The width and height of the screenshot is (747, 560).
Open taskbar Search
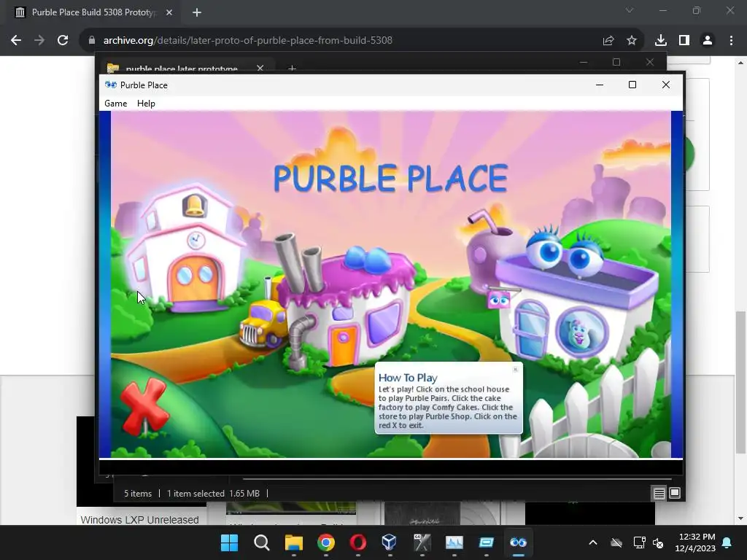tap(262, 542)
